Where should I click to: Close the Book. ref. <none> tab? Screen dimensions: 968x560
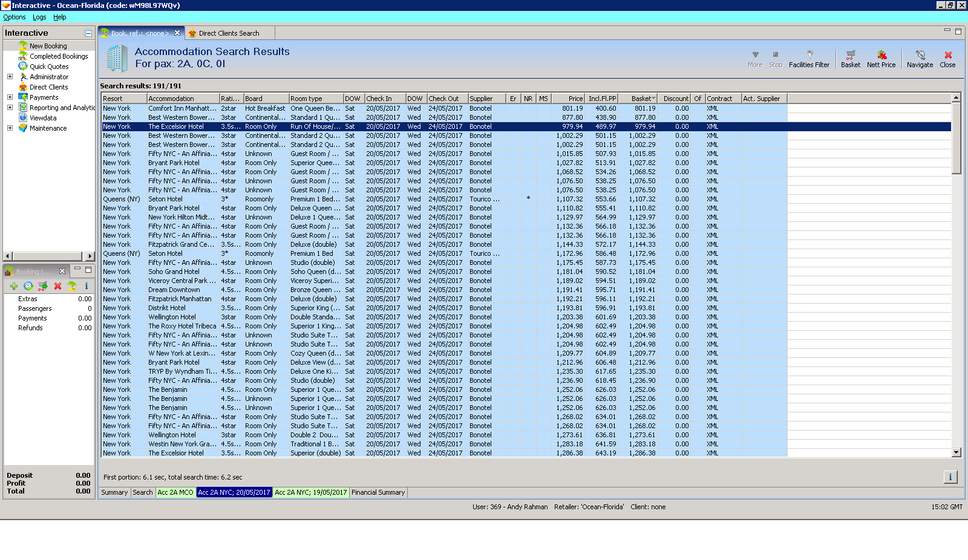click(177, 33)
